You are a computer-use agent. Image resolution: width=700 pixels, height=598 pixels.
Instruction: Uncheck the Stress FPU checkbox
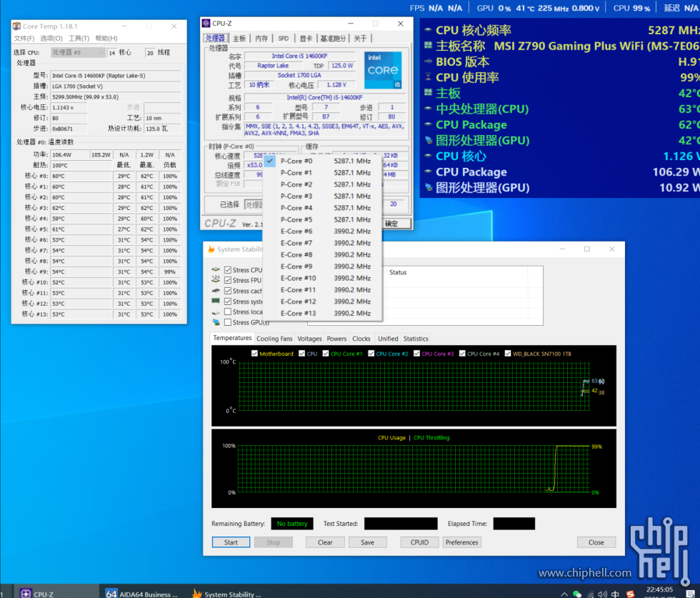(x=228, y=280)
